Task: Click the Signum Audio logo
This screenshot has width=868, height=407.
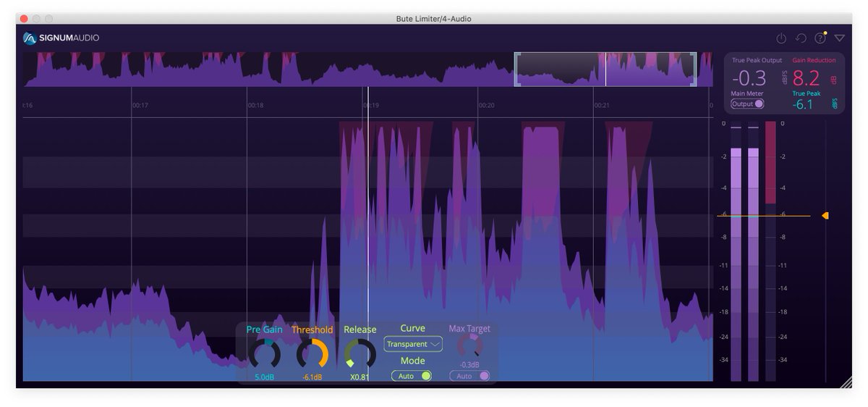Action: tap(61, 38)
